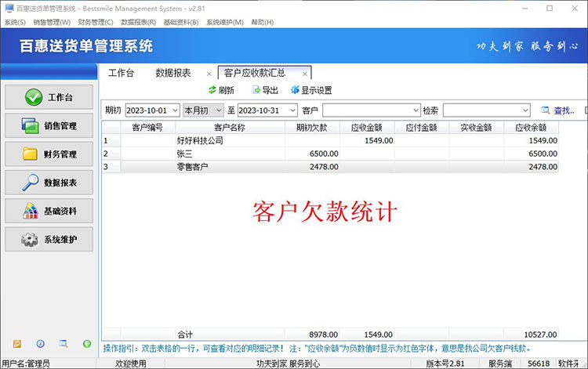The image size is (588, 369).
Task: Click the 显示设置 gear icon
Action: click(x=295, y=90)
